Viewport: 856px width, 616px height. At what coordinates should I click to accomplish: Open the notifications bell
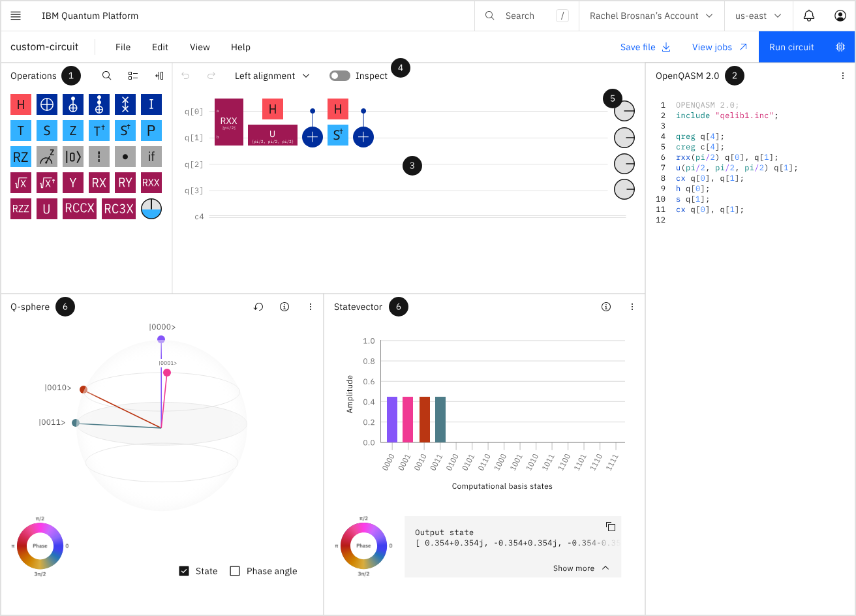tap(809, 16)
